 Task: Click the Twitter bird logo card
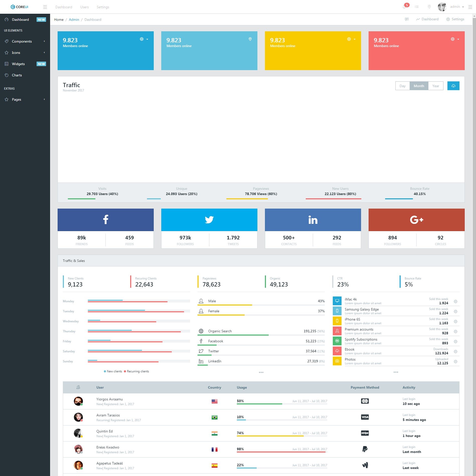point(209,220)
